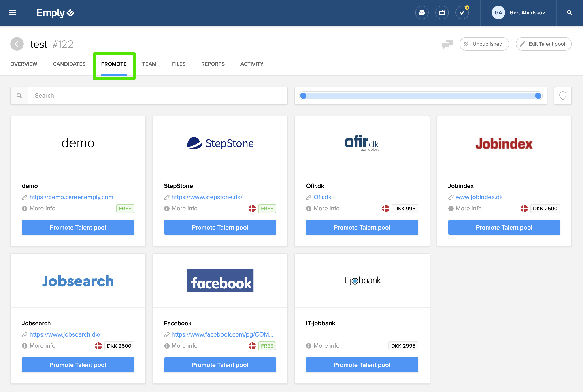Click the Jobsearch logo thumbnail
This screenshot has width=583, height=392.
pyautogui.click(x=78, y=281)
